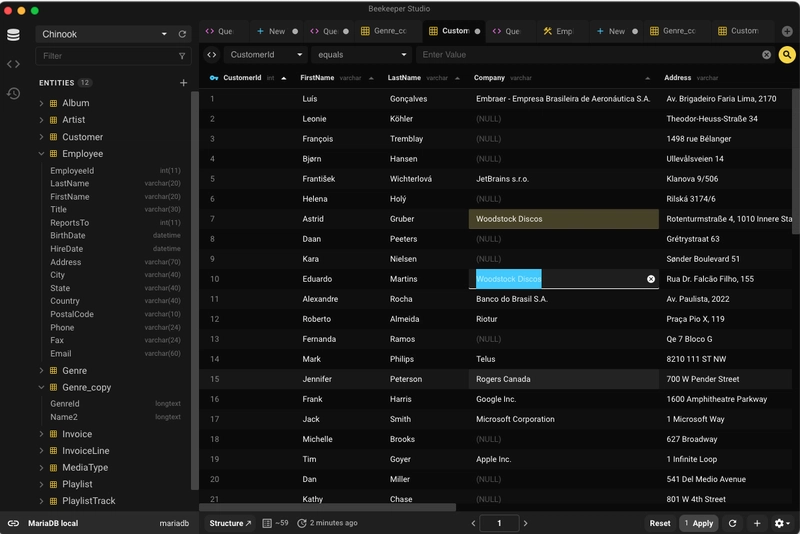Clear the edited Company cell in row 10
Image resolution: width=800 pixels, height=534 pixels.
pyautogui.click(x=651, y=279)
